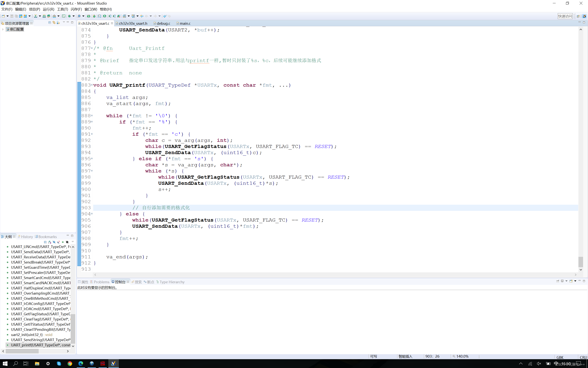
Task: Toggle Pin Console button
Action: 558,281
